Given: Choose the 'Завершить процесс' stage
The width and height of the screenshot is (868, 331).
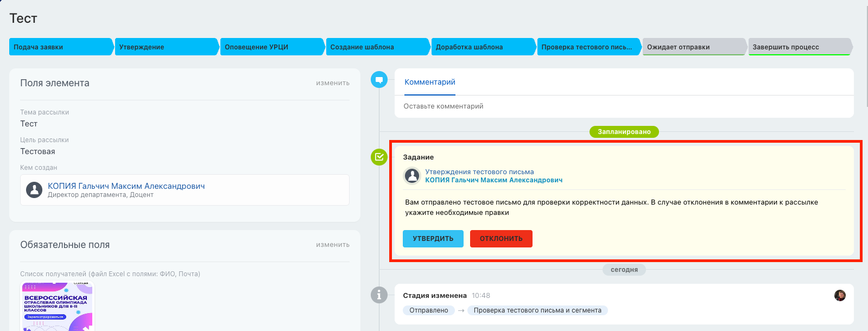Looking at the screenshot, I should click(800, 47).
